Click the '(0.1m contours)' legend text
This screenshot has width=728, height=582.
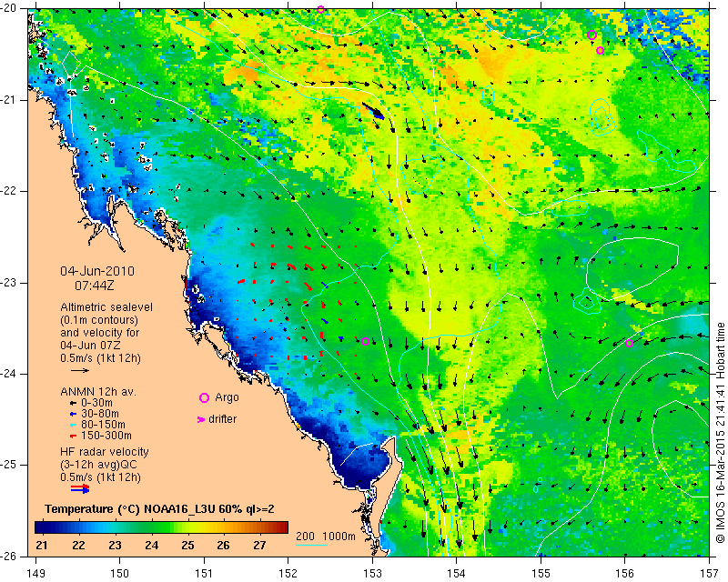pos(99,320)
